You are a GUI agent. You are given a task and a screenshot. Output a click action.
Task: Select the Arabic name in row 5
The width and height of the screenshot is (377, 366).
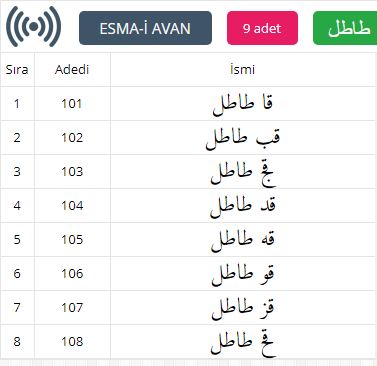click(243, 240)
